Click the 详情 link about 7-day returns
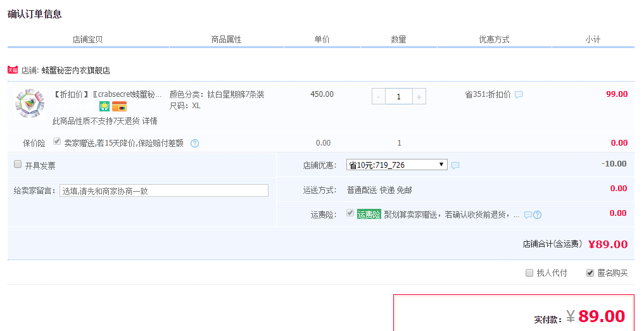The width and height of the screenshot is (644, 331). tap(150, 121)
